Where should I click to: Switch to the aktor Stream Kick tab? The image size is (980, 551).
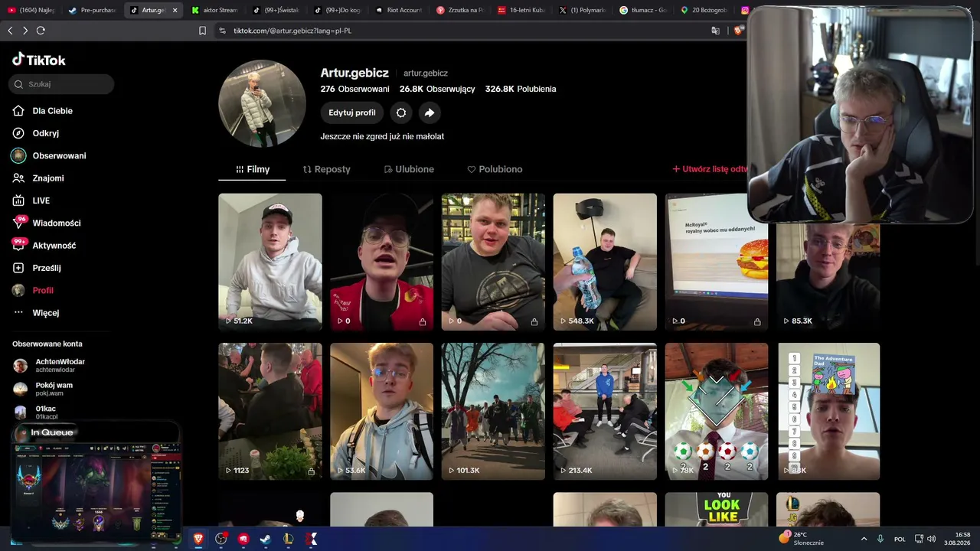216,10
